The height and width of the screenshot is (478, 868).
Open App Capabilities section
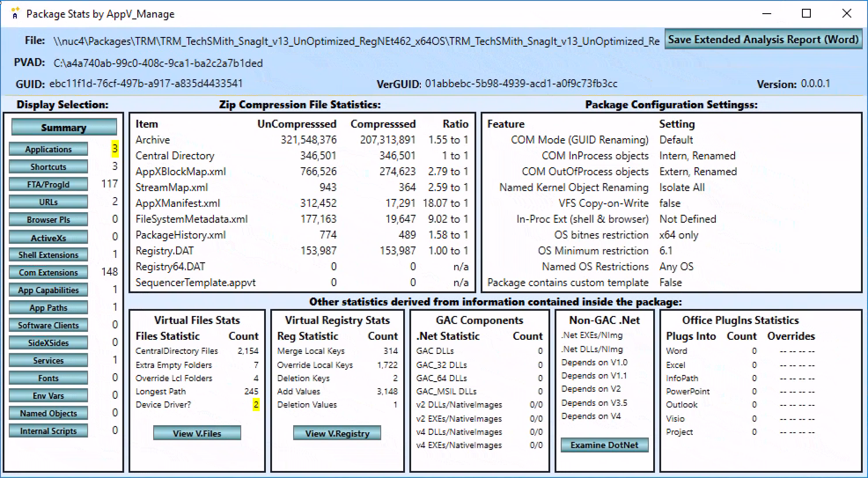pyautogui.click(x=48, y=290)
